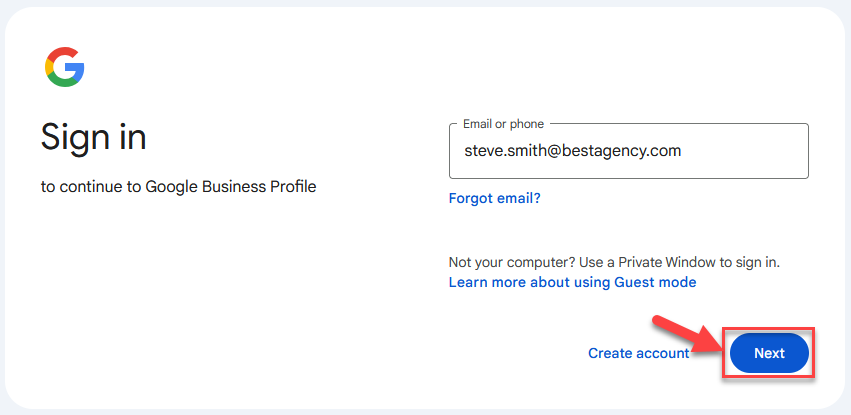
Task: Click the Create account link
Action: tap(638, 353)
